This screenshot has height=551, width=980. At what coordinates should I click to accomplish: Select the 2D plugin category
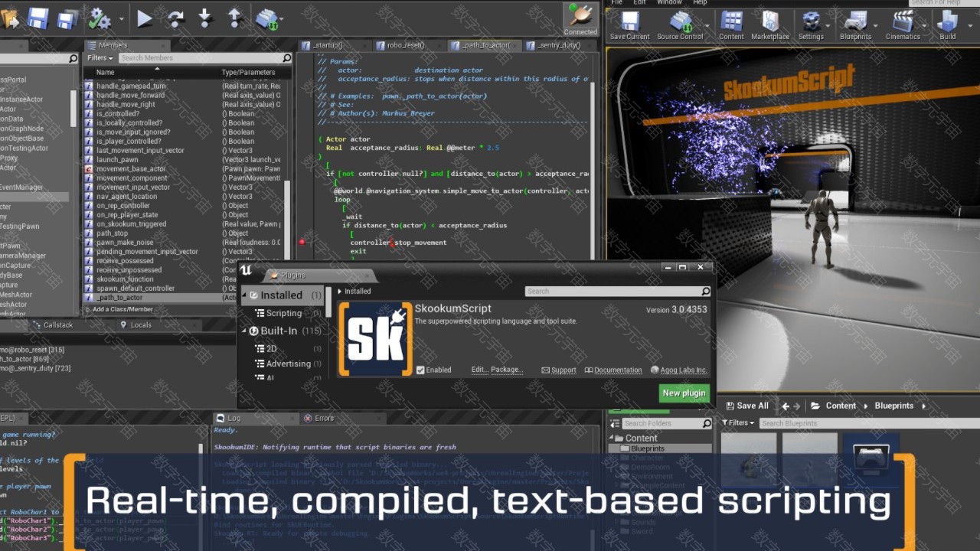pos(272,348)
